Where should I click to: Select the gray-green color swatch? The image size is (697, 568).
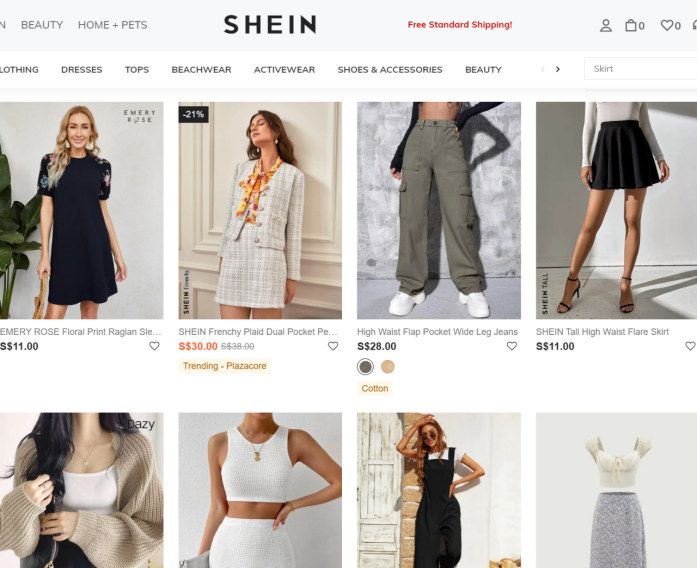[x=365, y=367]
